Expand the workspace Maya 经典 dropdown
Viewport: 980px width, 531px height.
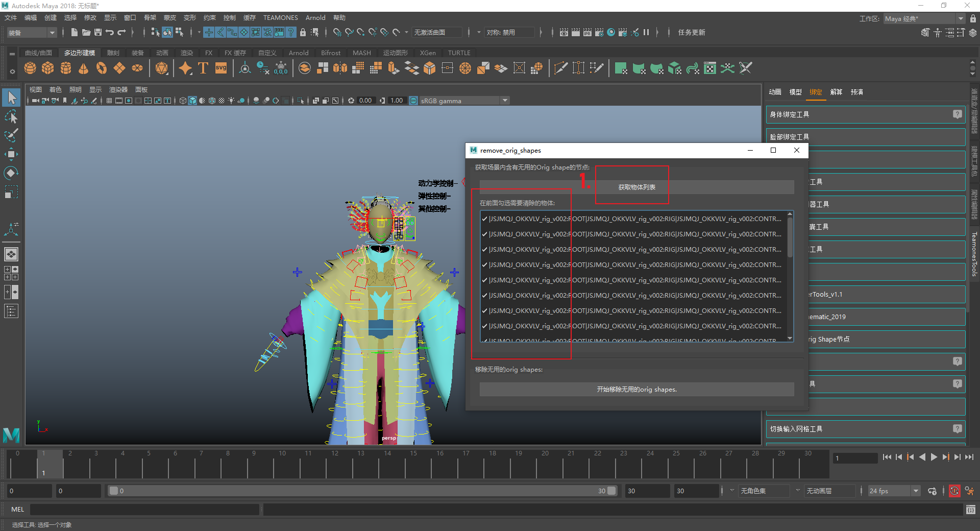pyautogui.click(x=961, y=19)
